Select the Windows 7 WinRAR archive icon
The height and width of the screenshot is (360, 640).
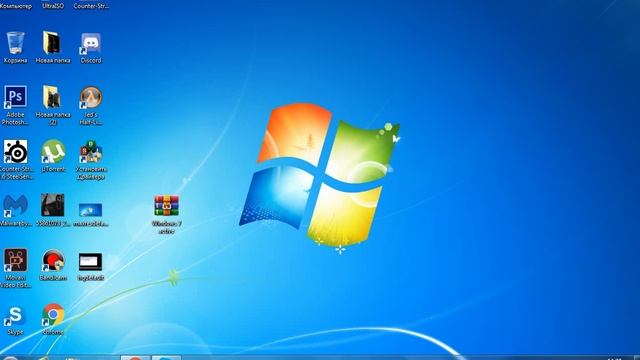point(167,205)
